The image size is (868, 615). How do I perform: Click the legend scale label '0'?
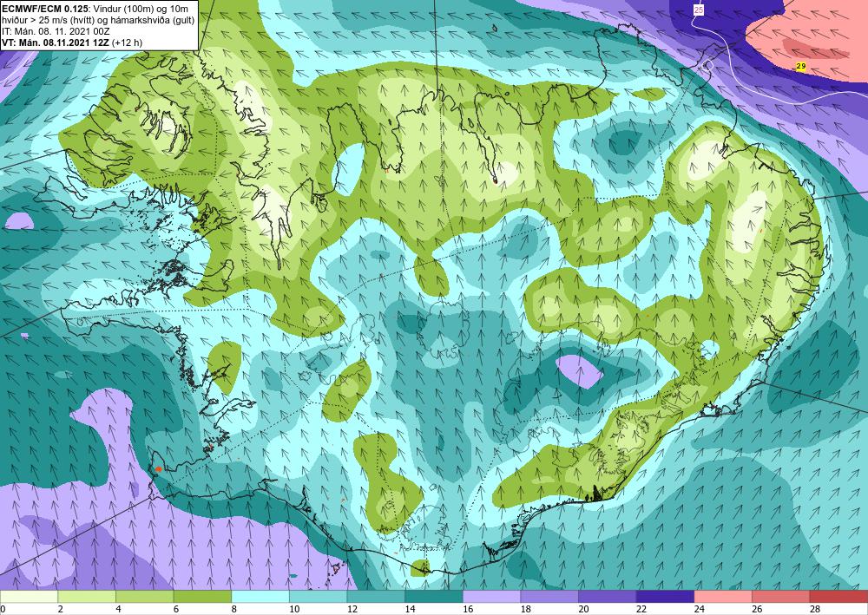[3, 610]
